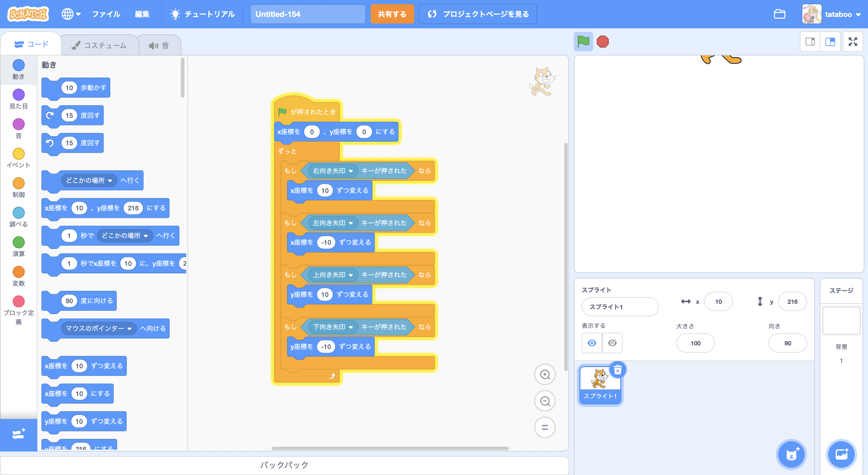Delete スプライト1 with trash icon
The width and height of the screenshot is (868, 475).
click(618, 370)
